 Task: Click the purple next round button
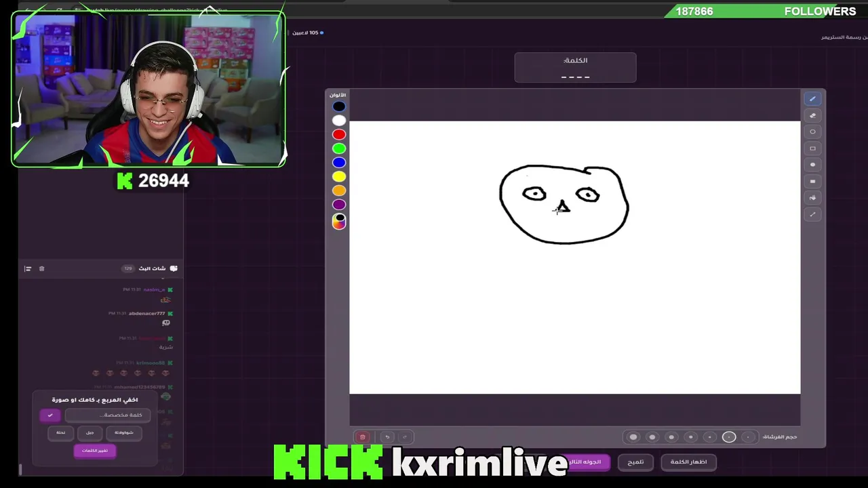pyautogui.click(x=587, y=462)
